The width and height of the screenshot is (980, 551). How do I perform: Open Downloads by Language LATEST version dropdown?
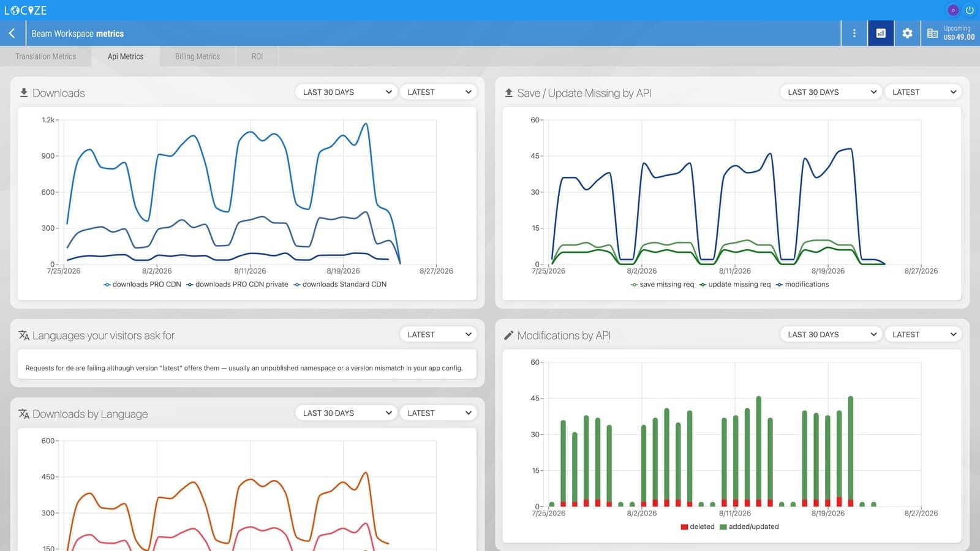tap(439, 413)
